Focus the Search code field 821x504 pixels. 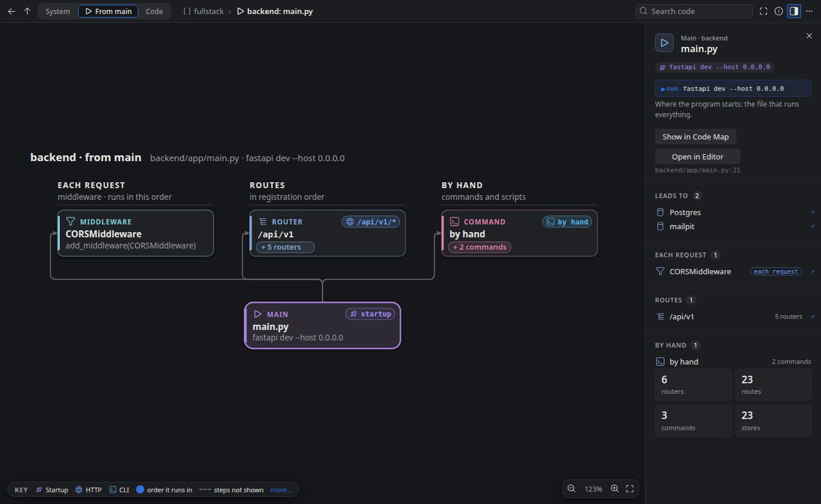tap(694, 11)
